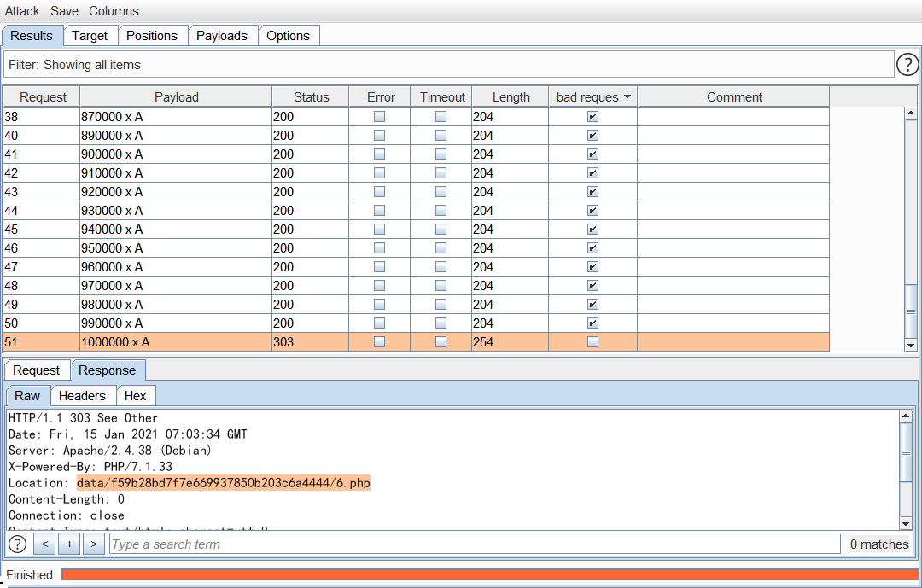This screenshot has height=588, width=922.
Task: Select row with payload 930000 x A
Action: pyautogui.click(x=417, y=211)
